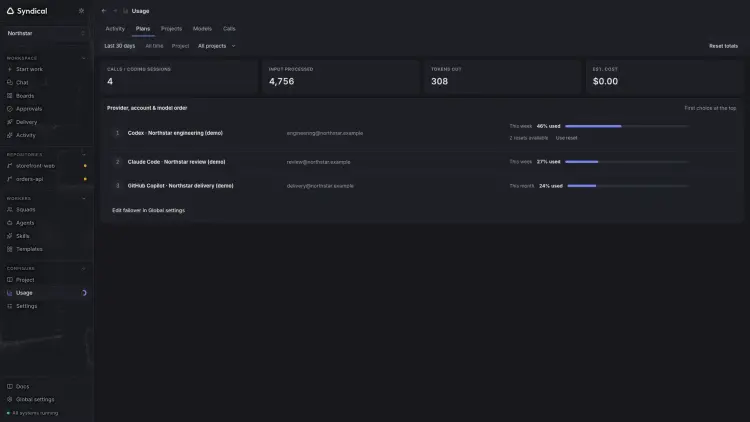Open Project via its book icon
750x422 pixels.
point(10,280)
